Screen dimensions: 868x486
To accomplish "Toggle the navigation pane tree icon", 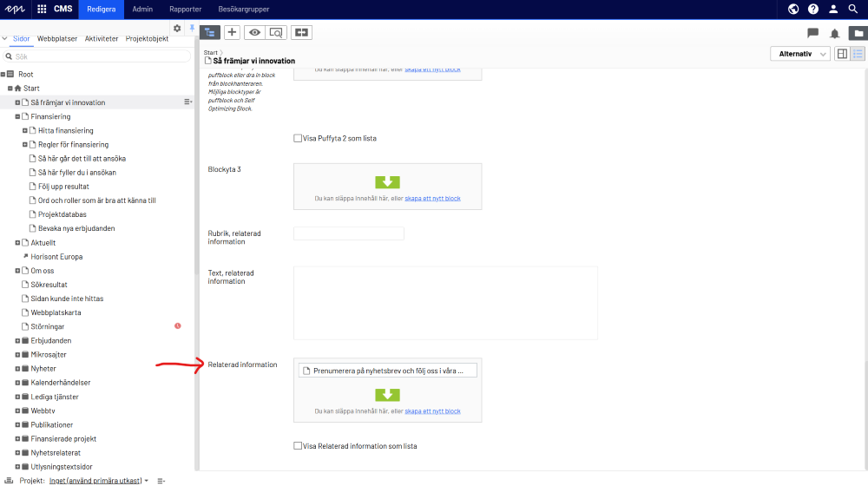I will coord(210,32).
